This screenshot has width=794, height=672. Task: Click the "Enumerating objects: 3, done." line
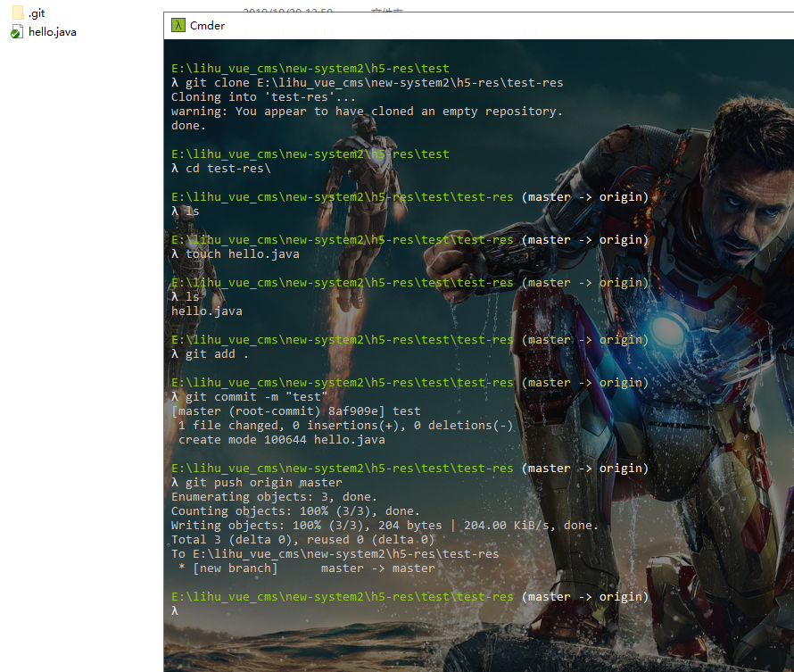(x=274, y=496)
